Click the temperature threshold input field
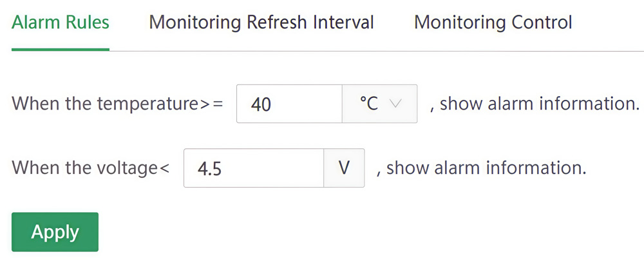The height and width of the screenshot is (263, 644). tap(289, 104)
